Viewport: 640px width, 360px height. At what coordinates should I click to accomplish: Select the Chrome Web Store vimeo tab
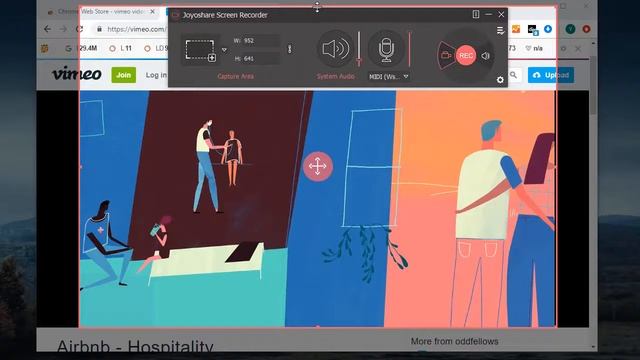[100, 11]
